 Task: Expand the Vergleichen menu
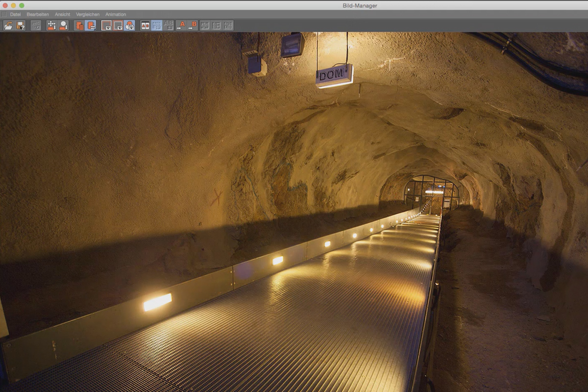[88, 15]
